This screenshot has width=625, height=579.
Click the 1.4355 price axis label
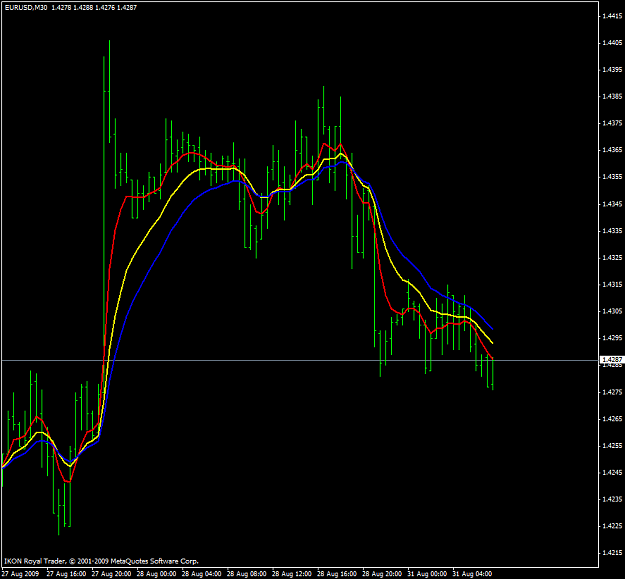pos(612,177)
